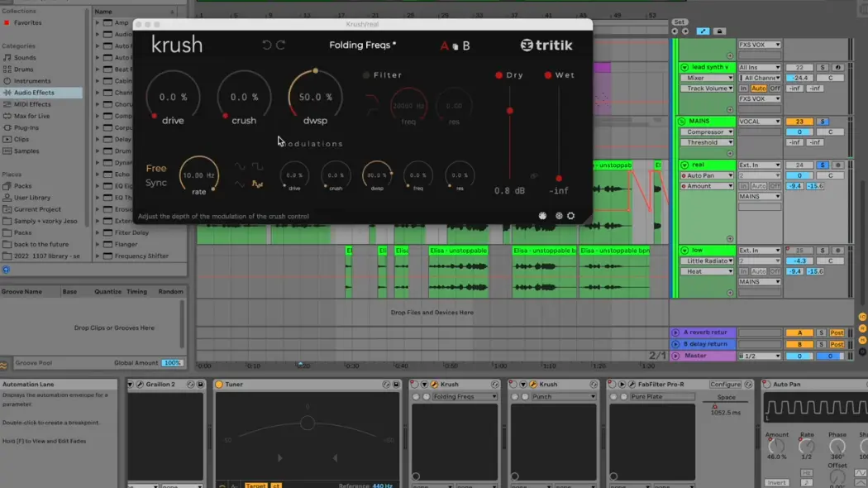
Task: Open the Threshold parameter dropdown
Action: click(x=707, y=142)
